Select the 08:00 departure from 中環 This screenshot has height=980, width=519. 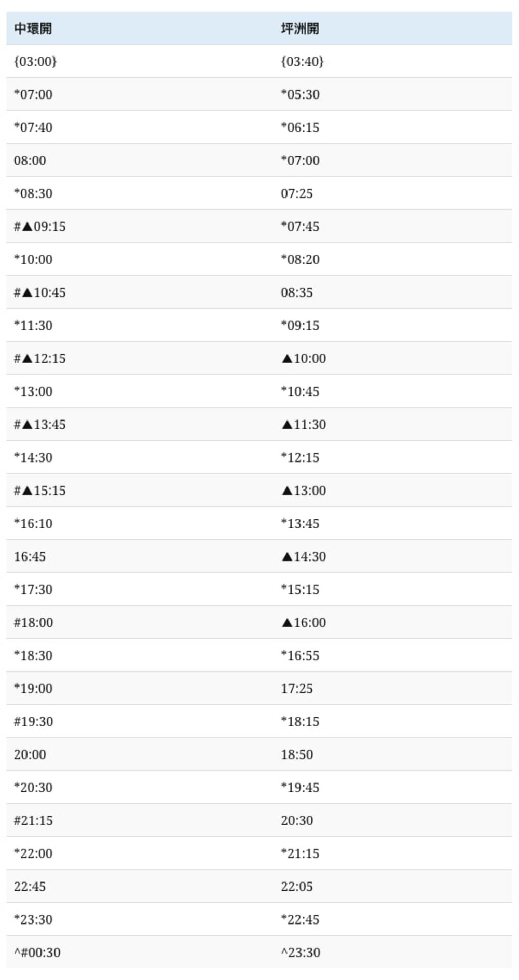(30, 160)
